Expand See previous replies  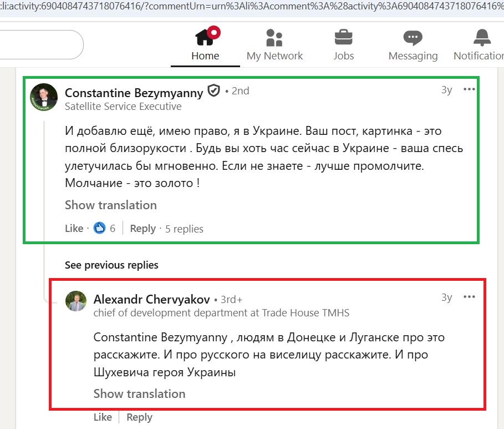coord(111,265)
